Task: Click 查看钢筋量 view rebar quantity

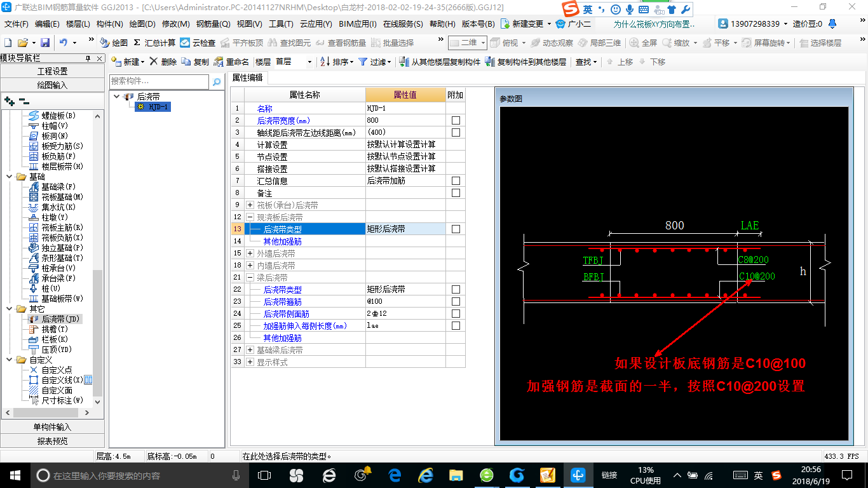Action: [x=341, y=43]
